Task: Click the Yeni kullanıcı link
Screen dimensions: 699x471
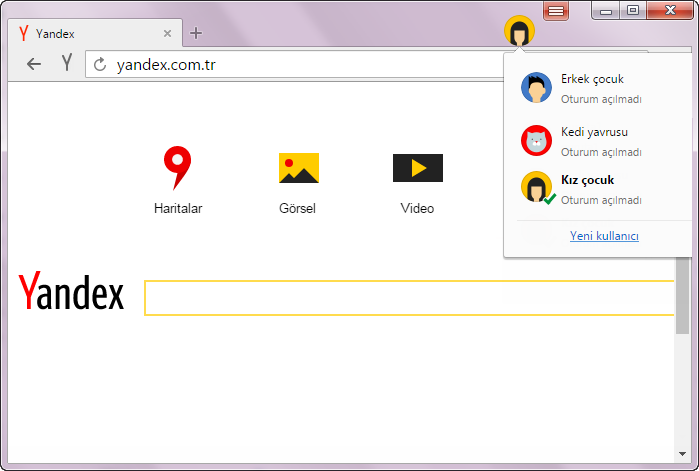Action: (604, 236)
